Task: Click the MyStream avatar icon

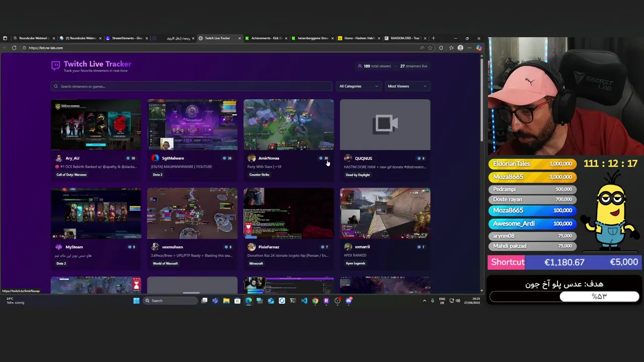Action: click(59, 247)
